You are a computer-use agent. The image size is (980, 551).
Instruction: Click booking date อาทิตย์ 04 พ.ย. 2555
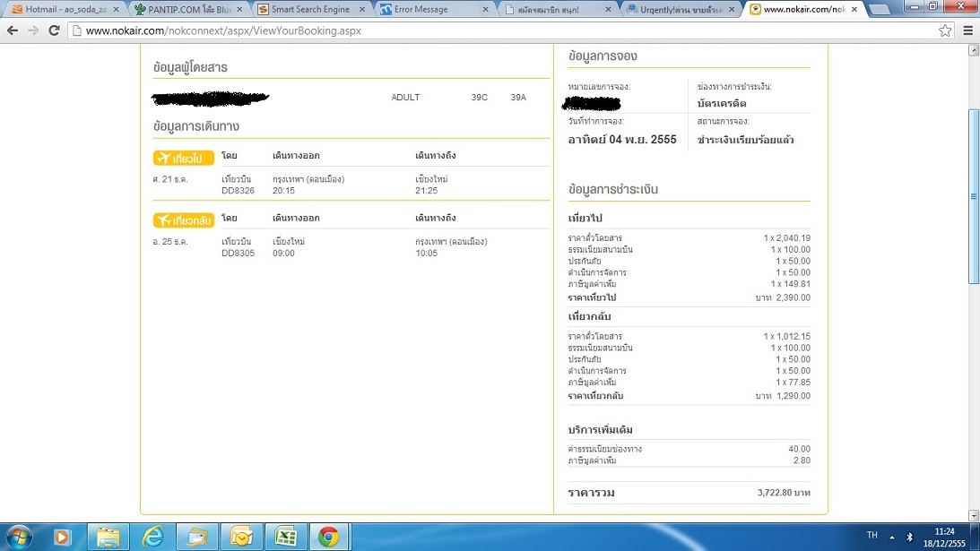[x=622, y=140]
